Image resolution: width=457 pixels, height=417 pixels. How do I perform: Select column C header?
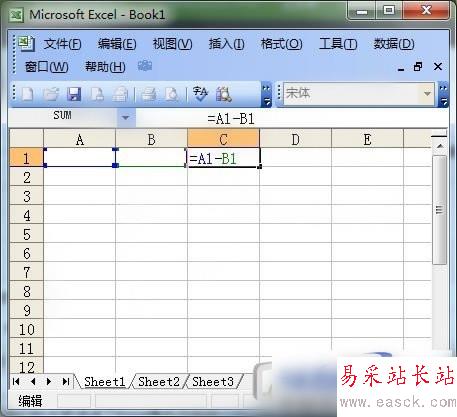tap(223, 139)
